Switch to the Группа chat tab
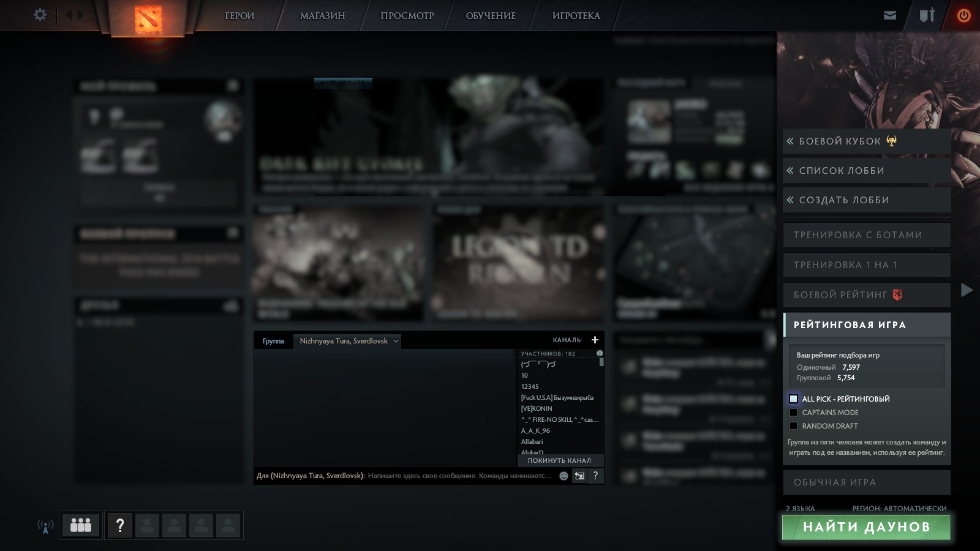 pos(273,341)
